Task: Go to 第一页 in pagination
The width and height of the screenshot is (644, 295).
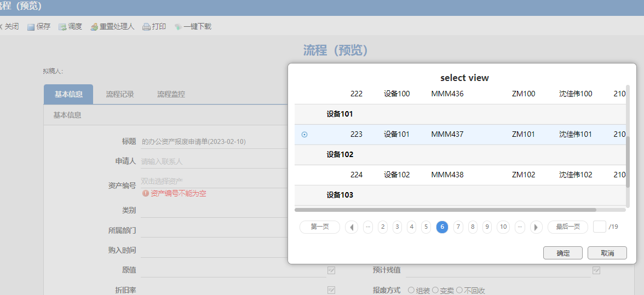Action: pos(320,227)
